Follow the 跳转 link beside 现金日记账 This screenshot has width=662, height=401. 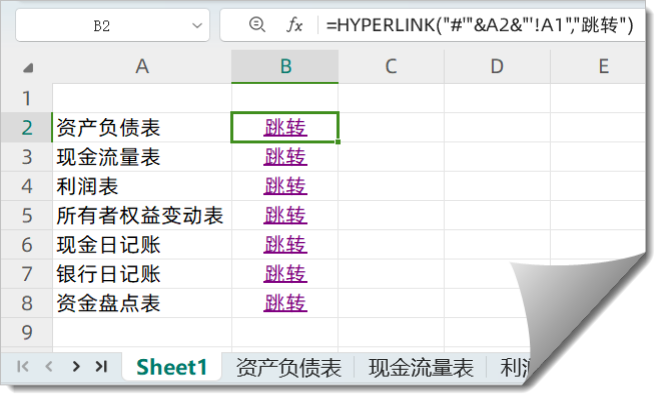(x=285, y=244)
